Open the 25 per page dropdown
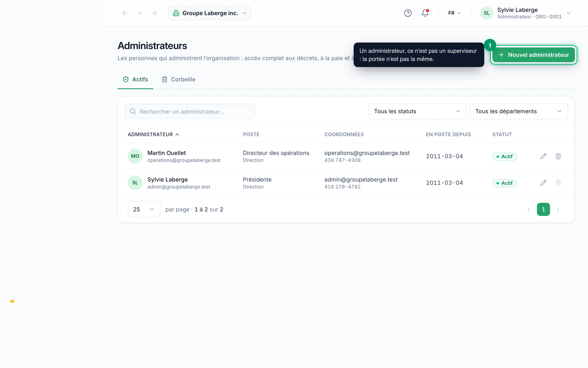 (x=144, y=209)
